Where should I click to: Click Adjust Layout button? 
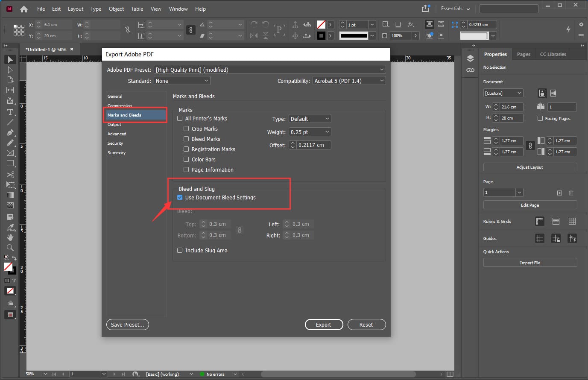[x=530, y=167]
